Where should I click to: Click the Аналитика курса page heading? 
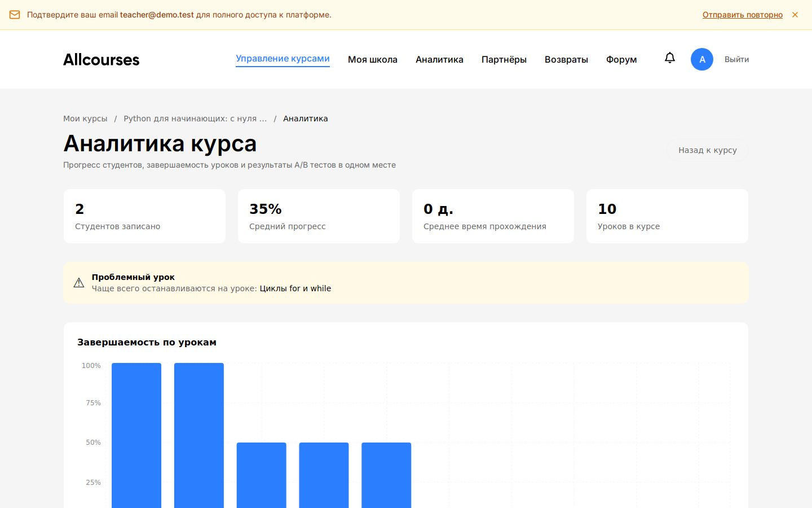(160, 143)
